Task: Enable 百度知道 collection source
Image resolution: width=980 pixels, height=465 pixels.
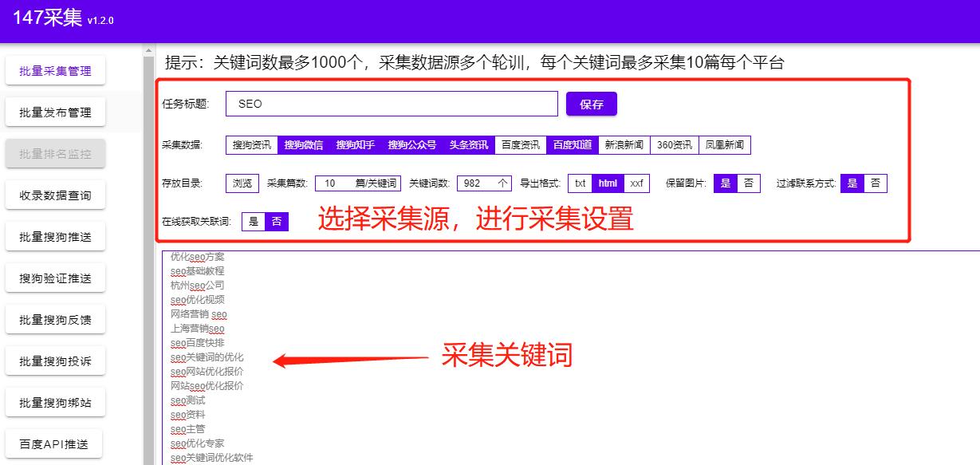Action: 572,144
